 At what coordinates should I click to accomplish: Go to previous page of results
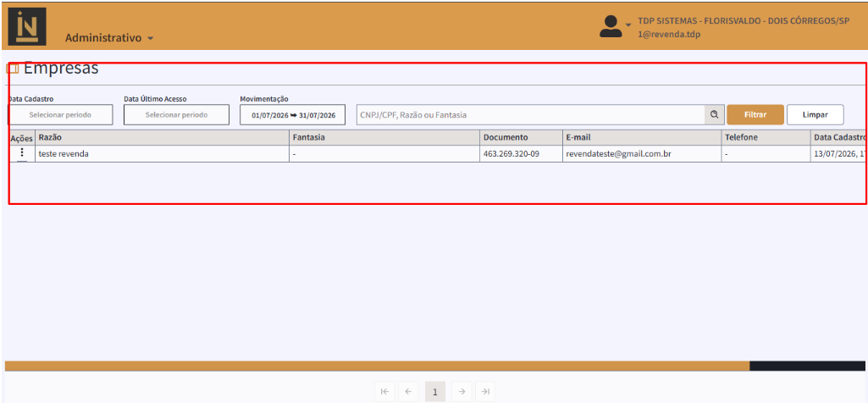[408, 391]
